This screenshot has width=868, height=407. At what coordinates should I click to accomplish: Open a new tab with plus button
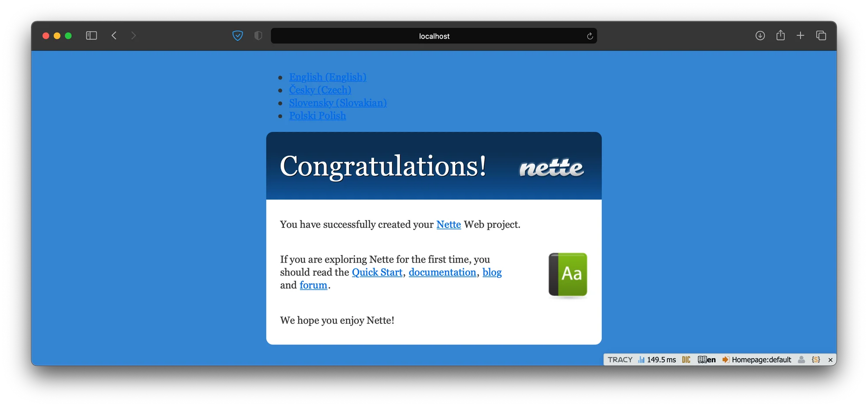click(801, 36)
